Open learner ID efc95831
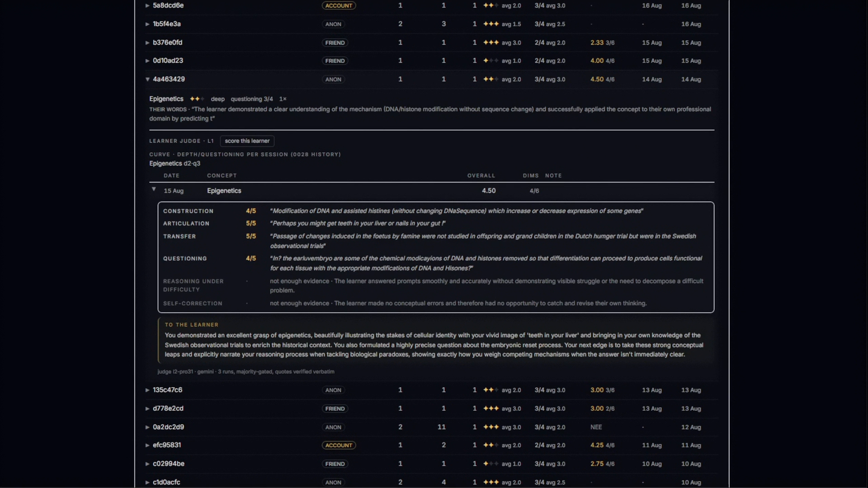The width and height of the screenshot is (868, 488). [x=167, y=445]
